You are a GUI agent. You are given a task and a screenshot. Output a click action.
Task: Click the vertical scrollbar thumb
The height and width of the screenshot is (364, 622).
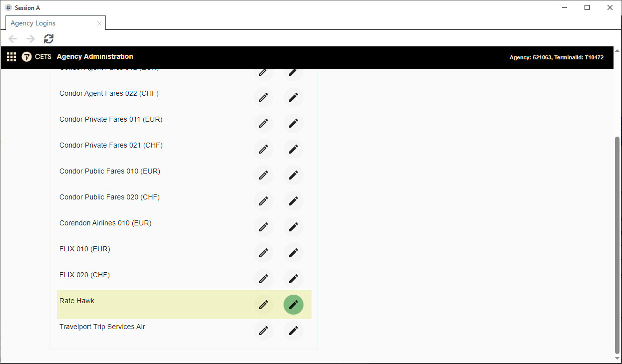coord(618,244)
